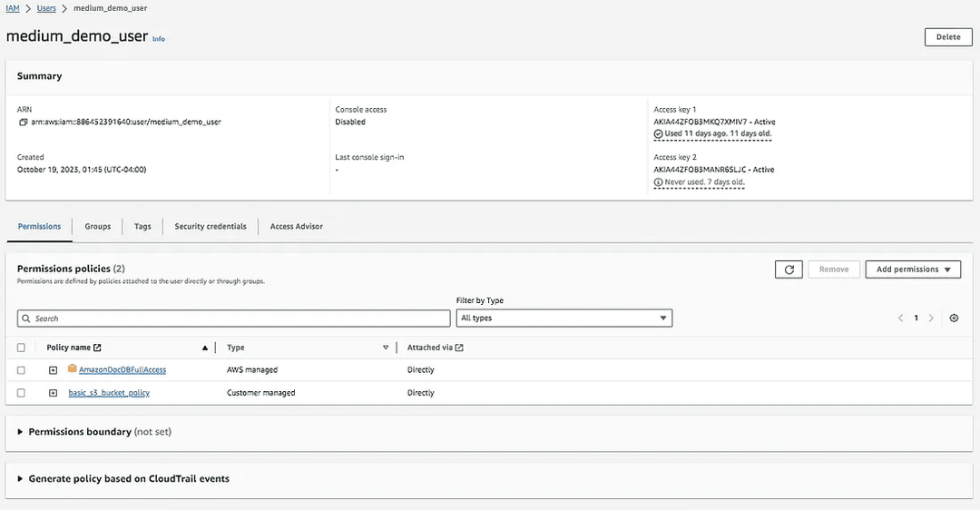Click the Type column header label
This screenshot has width=980, height=510.
pos(236,348)
